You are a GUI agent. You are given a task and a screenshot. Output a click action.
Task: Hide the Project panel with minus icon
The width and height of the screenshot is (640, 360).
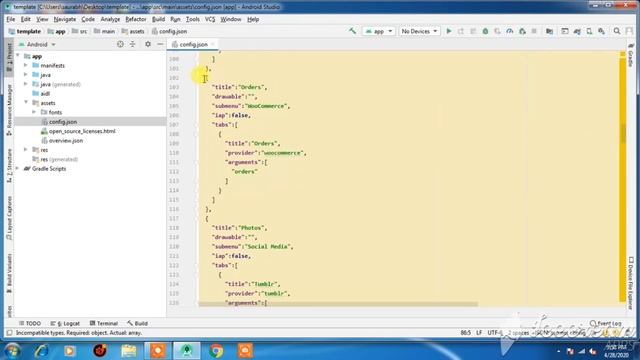tap(160, 44)
